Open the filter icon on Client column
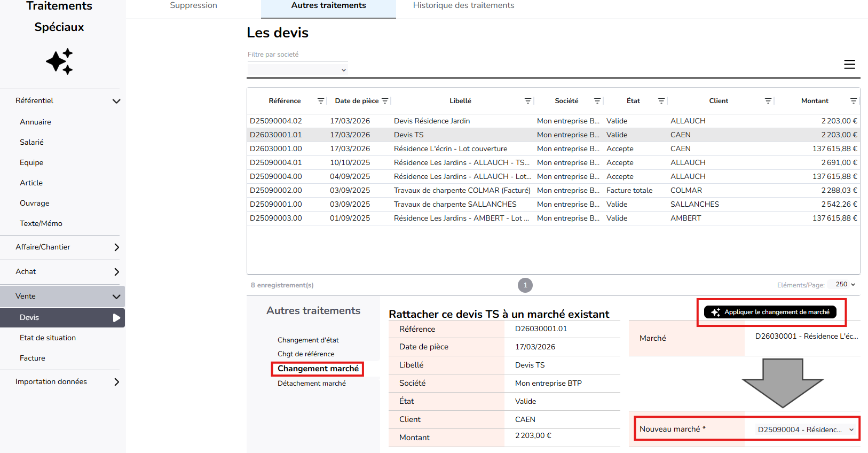Screen dimensions: 868x453 (768, 101)
